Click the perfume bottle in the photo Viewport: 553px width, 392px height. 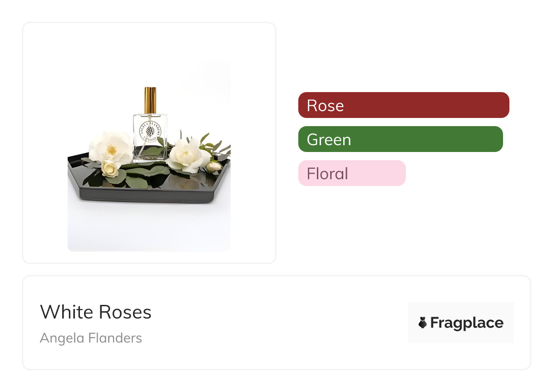[x=150, y=136]
